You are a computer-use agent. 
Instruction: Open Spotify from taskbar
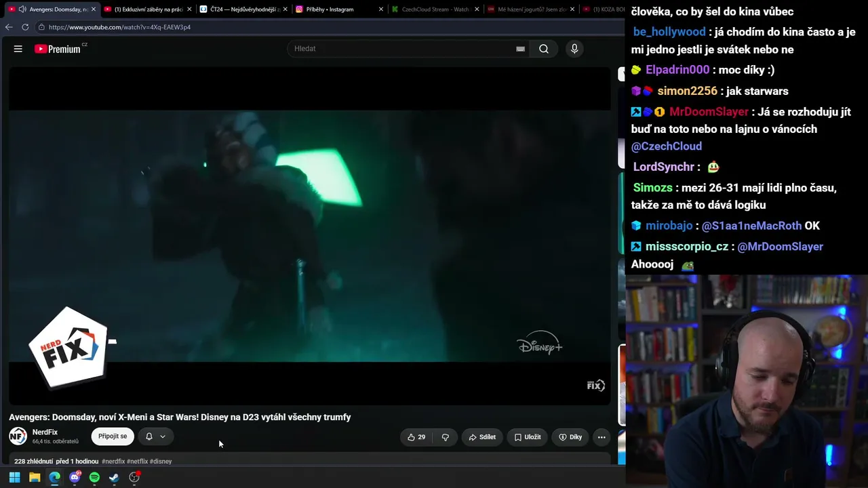point(94,477)
